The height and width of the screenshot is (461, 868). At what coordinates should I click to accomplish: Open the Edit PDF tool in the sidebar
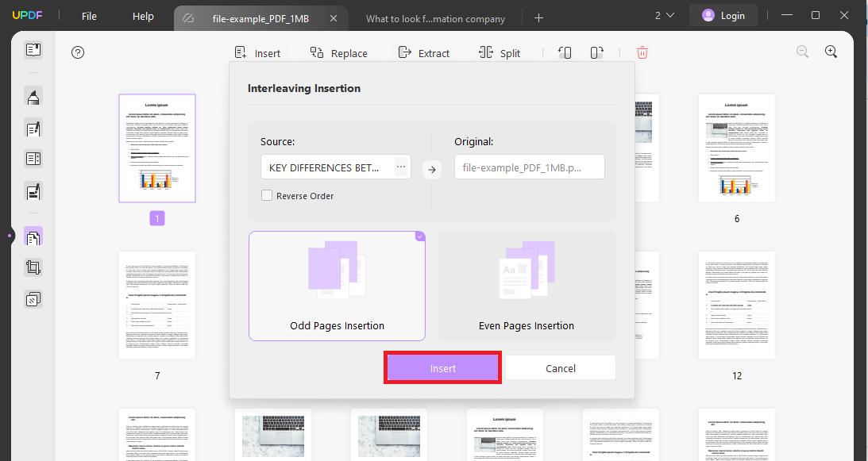point(33,128)
